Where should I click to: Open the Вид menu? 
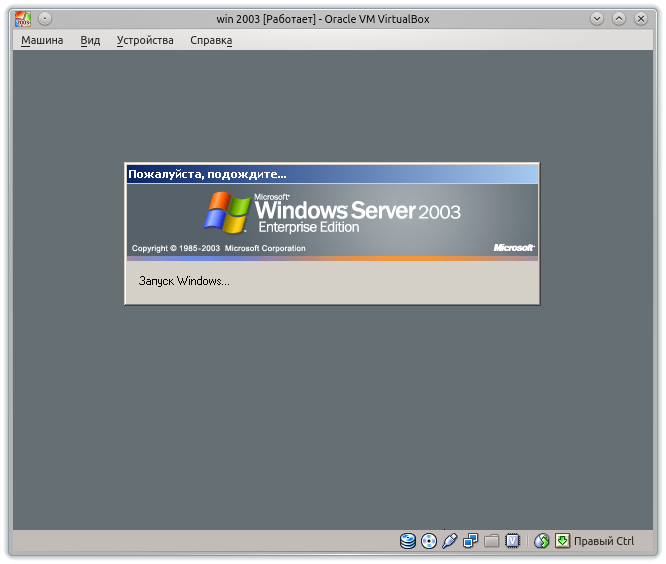coord(90,40)
